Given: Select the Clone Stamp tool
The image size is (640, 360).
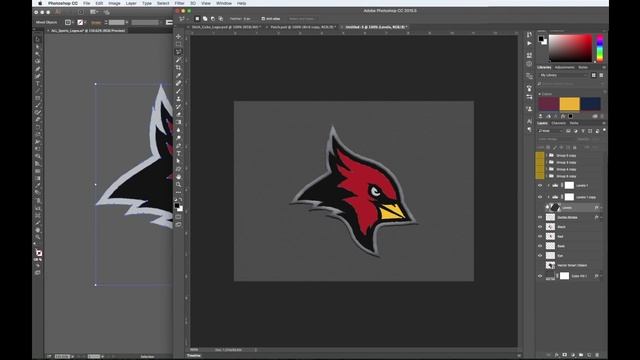Looking at the screenshot, I should [x=179, y=99].
